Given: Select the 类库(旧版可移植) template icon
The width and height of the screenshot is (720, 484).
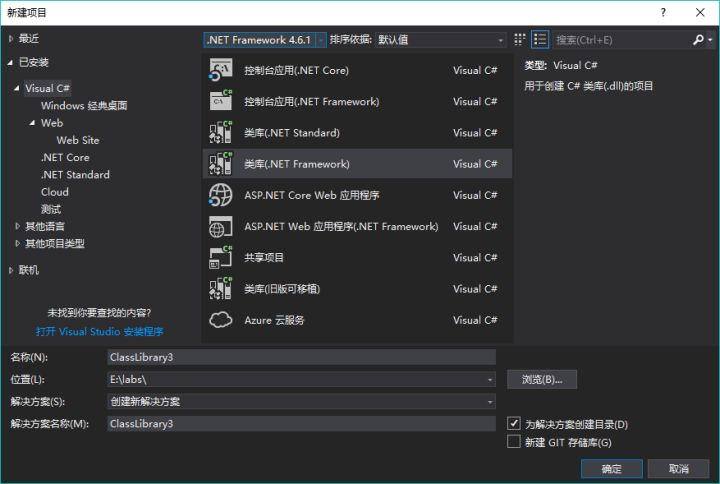Looking at the screenshot, I should [220, 289].
